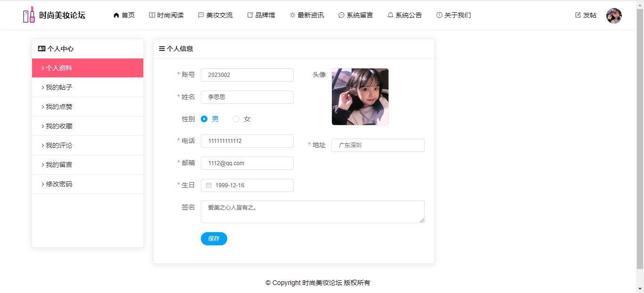Image resolution: width=644 pixels, height=293 pixels.
Task: Click the 地址 input field
Action: pyautogui.click(x=378, y=145)
